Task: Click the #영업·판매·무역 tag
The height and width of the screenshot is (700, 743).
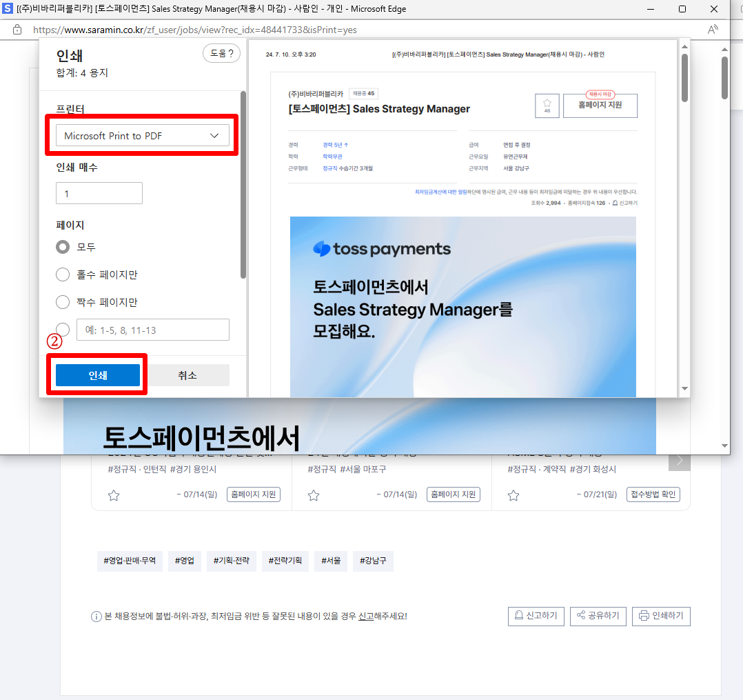Action: pos(130,561)
